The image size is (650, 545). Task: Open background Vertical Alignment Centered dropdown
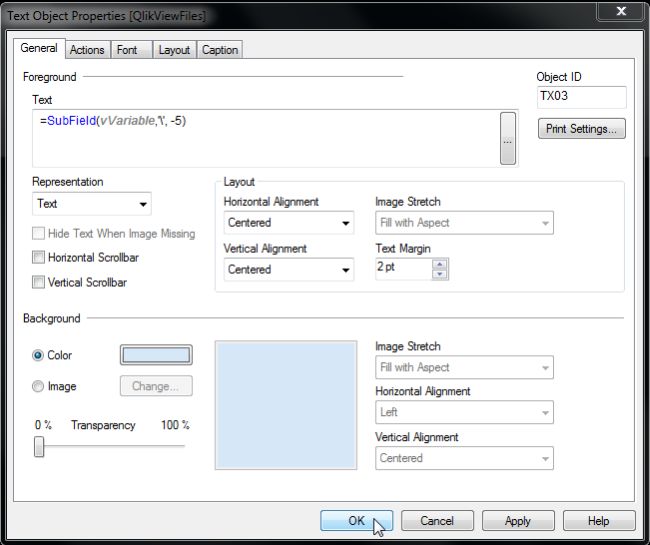pos(464,458)
